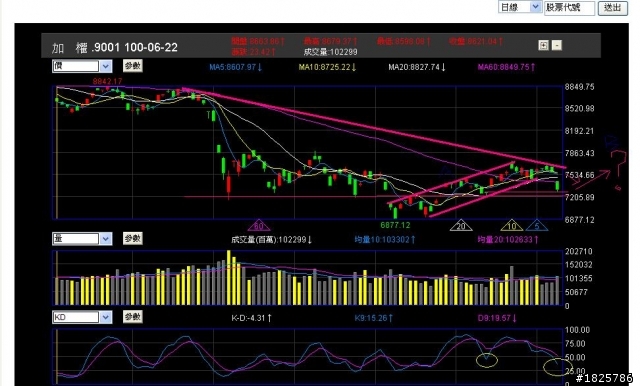Open the 價 chart type dropdown
This screenshot has height=386, width=640.
pyautogui.click(x=82, y=66)
